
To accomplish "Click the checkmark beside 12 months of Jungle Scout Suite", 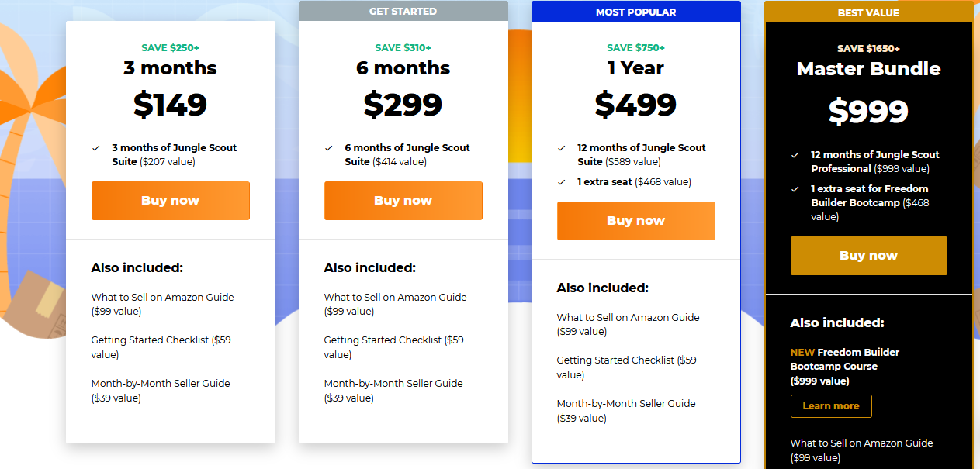I will pos(562,147).
